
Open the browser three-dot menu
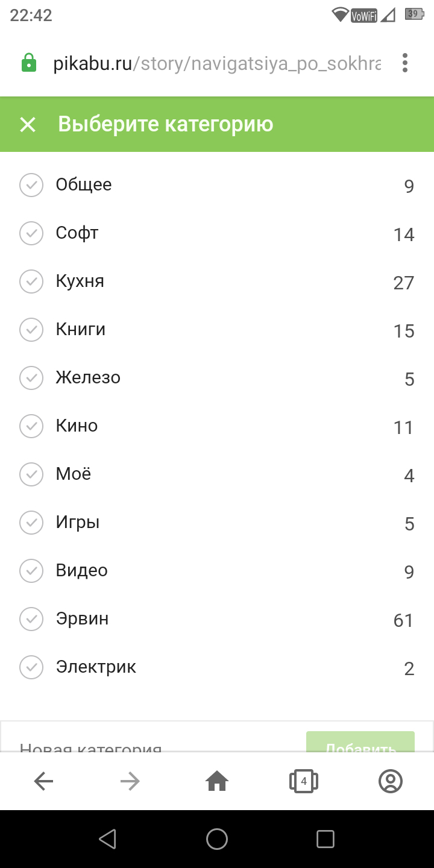[x=405, y=63]
